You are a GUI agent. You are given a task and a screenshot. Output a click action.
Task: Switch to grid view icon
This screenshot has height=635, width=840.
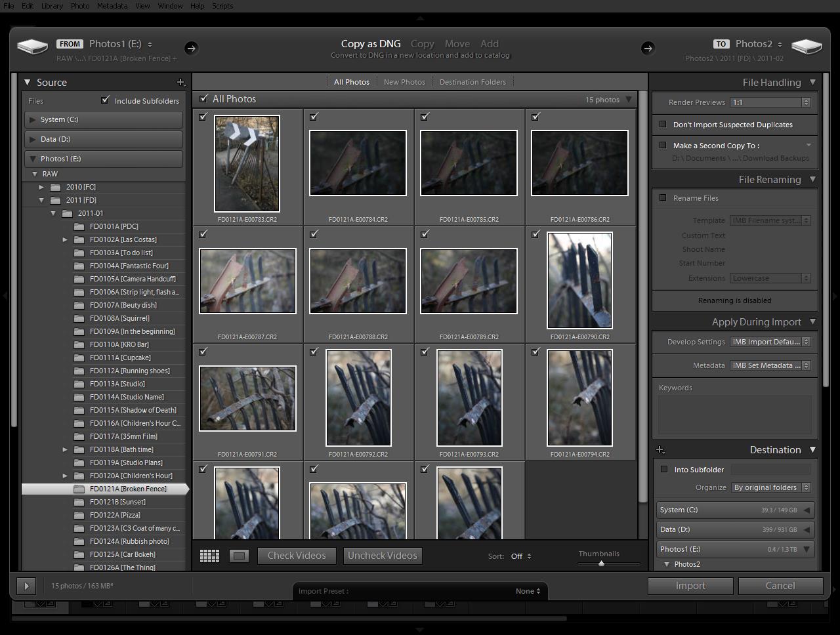209,556
